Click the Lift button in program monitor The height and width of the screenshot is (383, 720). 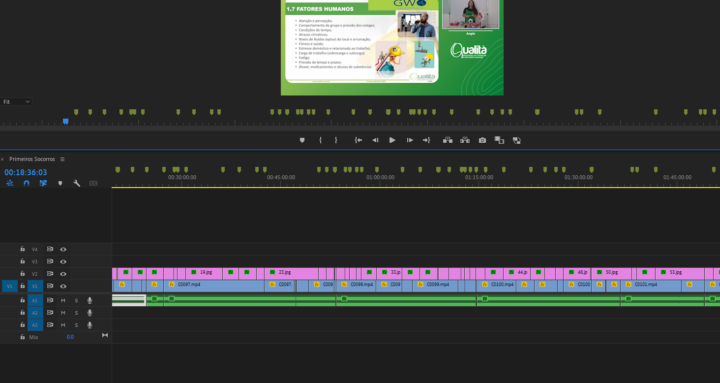point(448,141)
